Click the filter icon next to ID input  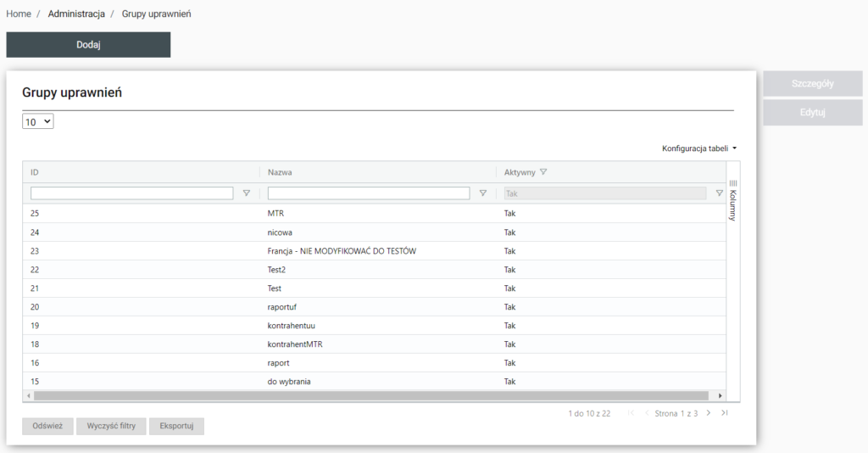coord(247,193)
